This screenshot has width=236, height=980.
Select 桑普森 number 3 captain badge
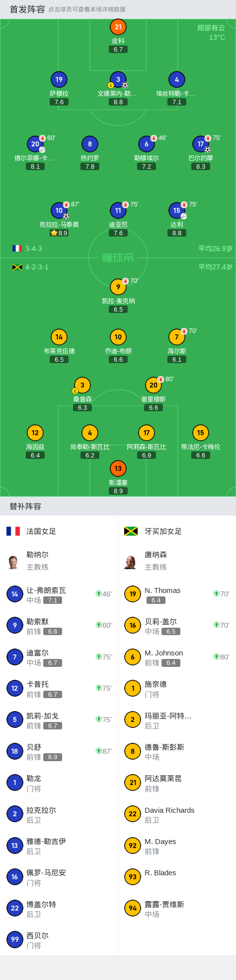coord(82,385)
